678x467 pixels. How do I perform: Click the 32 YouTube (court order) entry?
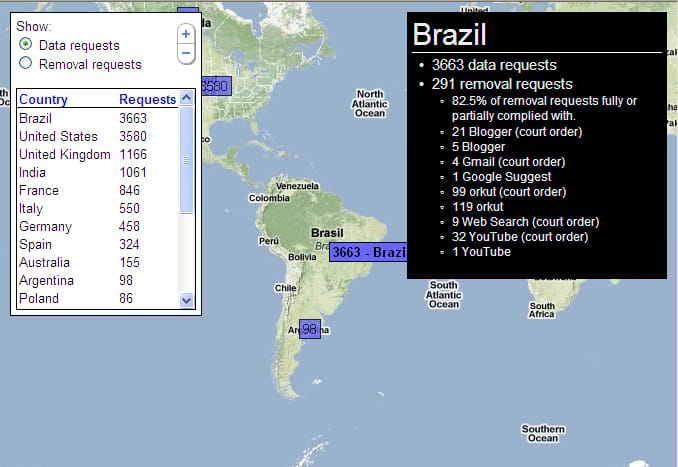[520, 237]
